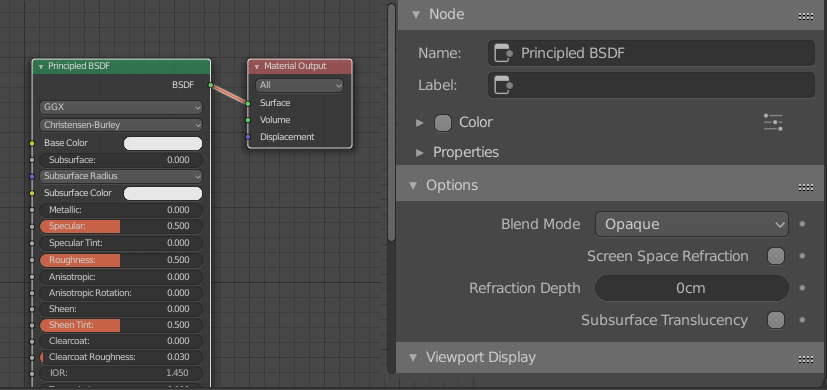Viewport: 827px width, 390px height.
Task: Open the Blend Mode Opaque dropdown
Action: (x=691, y=224)
